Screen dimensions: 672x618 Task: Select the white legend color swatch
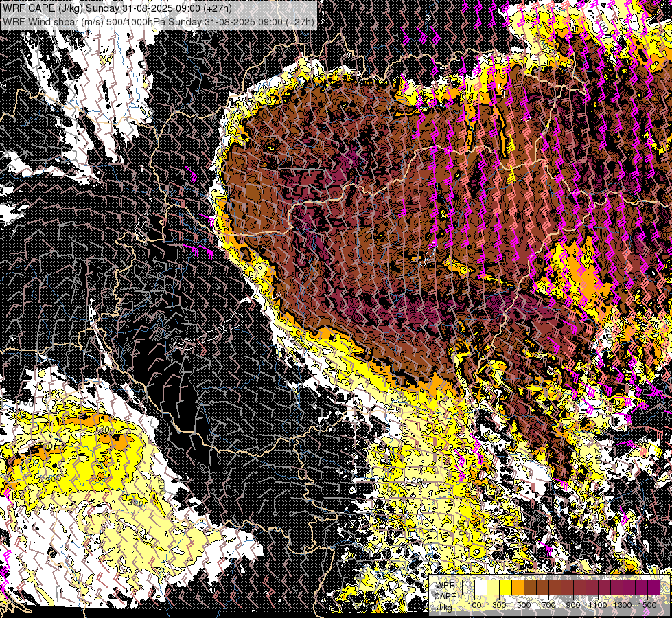(481, 587)
